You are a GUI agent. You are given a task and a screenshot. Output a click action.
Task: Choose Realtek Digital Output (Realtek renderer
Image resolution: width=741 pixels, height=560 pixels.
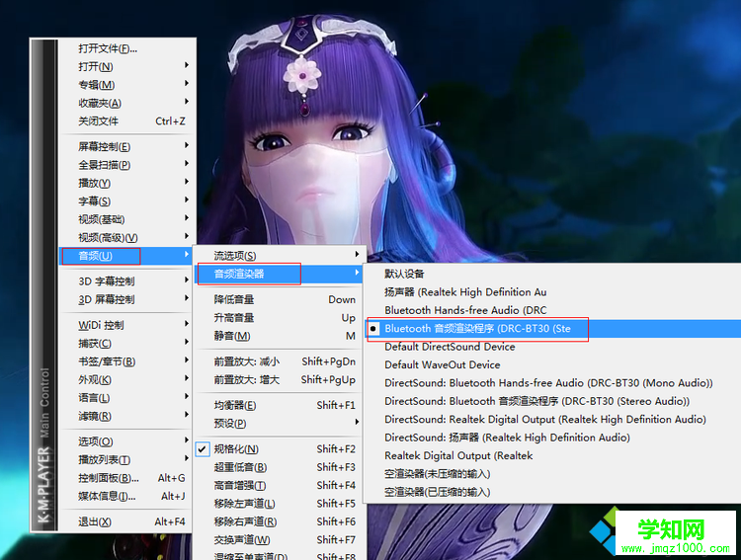point(553,455)
